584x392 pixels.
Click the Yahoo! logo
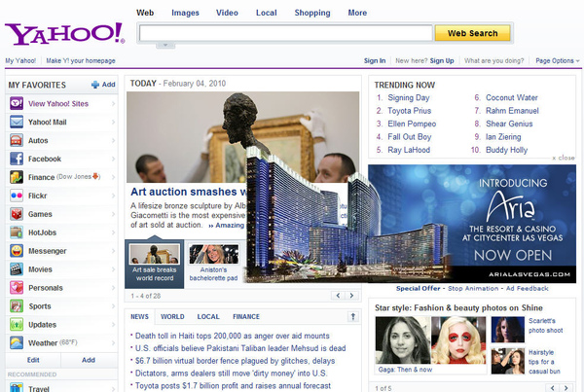pos(65,34)
